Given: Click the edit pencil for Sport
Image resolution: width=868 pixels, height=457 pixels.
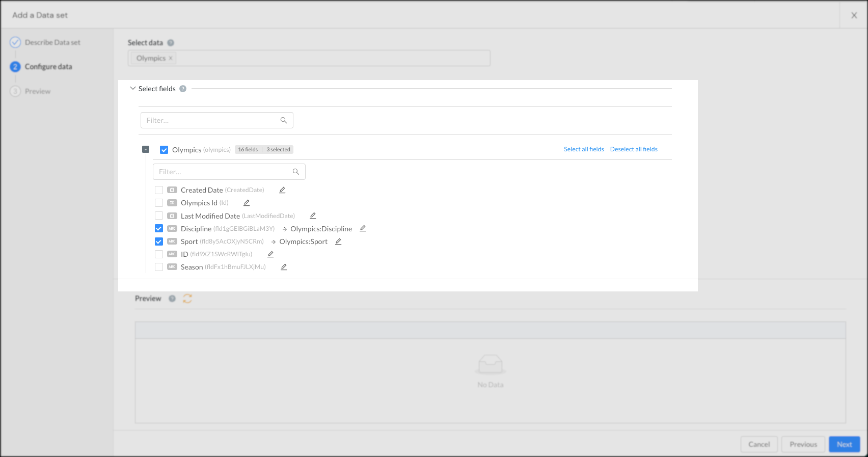Looking at the screenshot, I should [338, 241].
